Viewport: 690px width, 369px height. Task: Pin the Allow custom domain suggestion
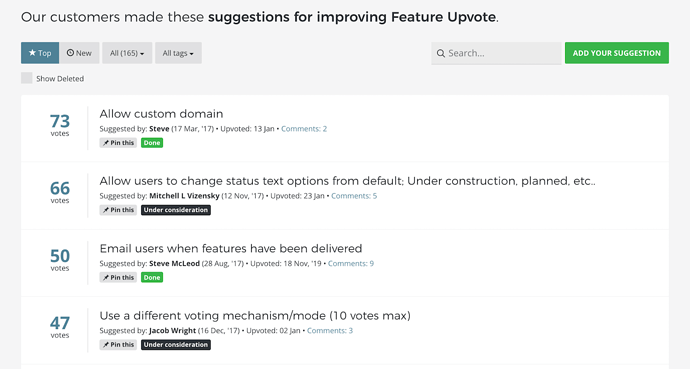tap(118, 143)
